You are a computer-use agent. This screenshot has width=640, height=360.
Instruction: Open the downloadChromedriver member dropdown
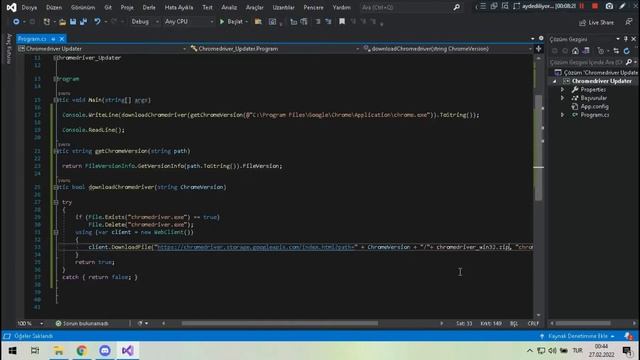point(447,49)
